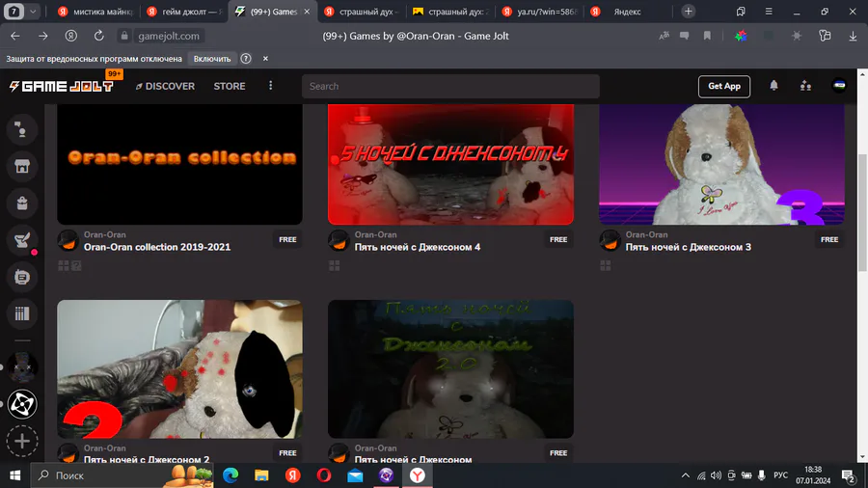Open the user avatar menu

tap(839, 86)
